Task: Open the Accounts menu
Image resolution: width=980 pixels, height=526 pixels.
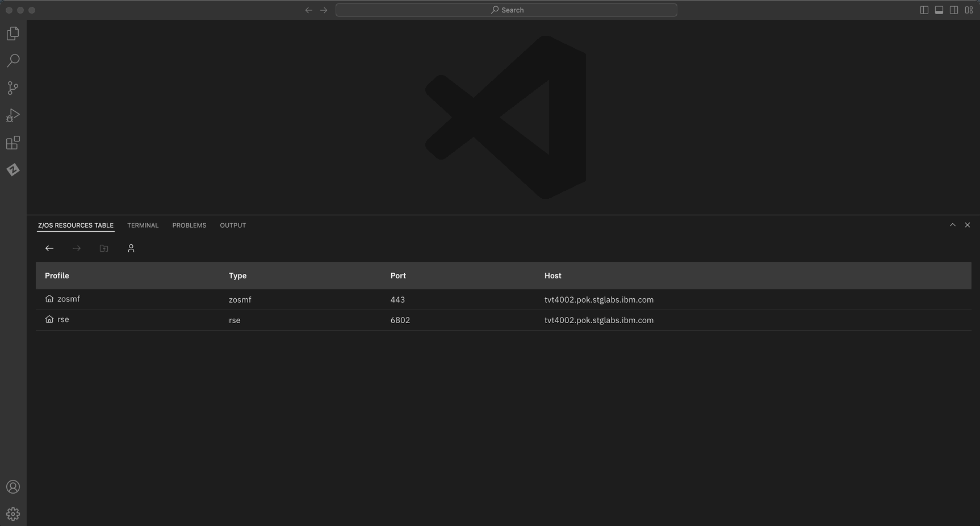Action: coord(13,487)
